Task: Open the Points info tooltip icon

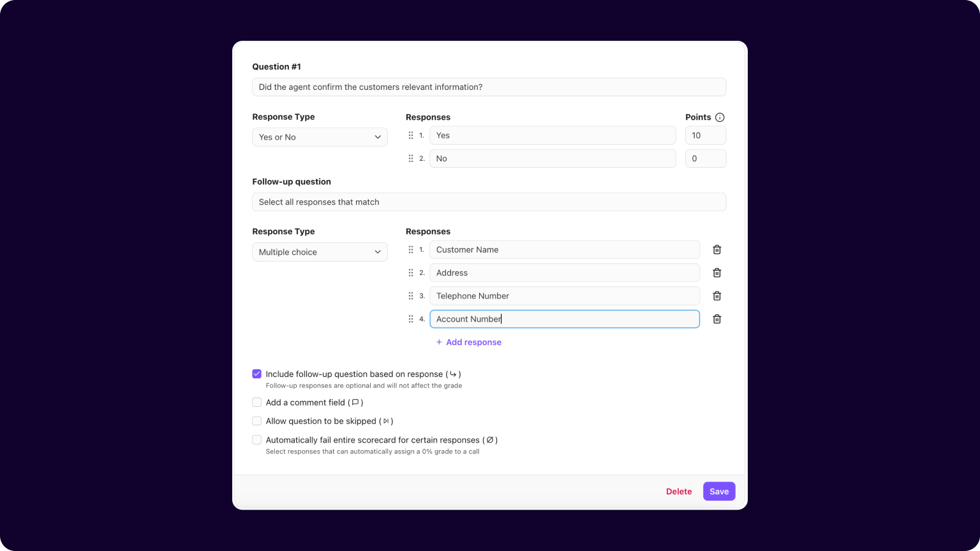Action: click(x=720, y=117)
